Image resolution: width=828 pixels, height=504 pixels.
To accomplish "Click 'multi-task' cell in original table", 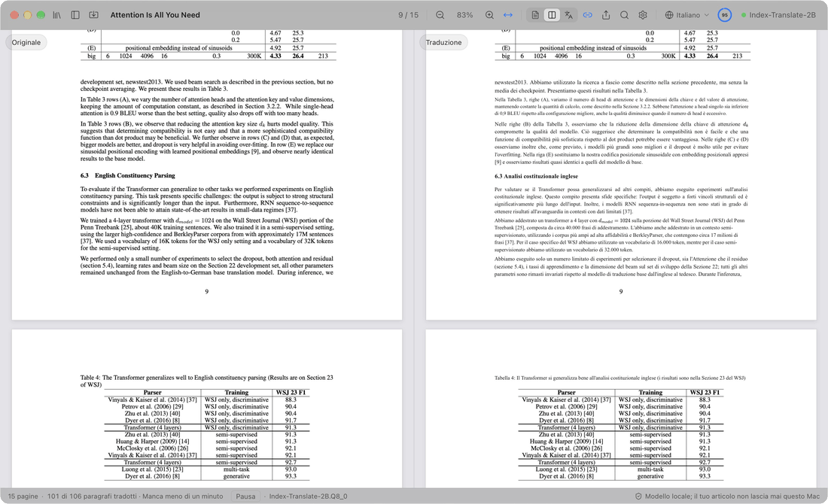I will (236, 469).
